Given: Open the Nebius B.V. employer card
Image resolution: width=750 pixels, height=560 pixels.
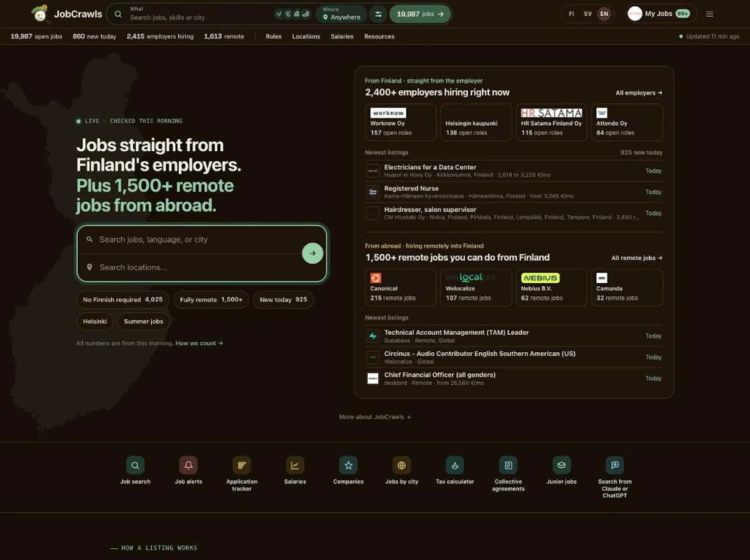Looking at the screenshot, I should pos(551,287).
